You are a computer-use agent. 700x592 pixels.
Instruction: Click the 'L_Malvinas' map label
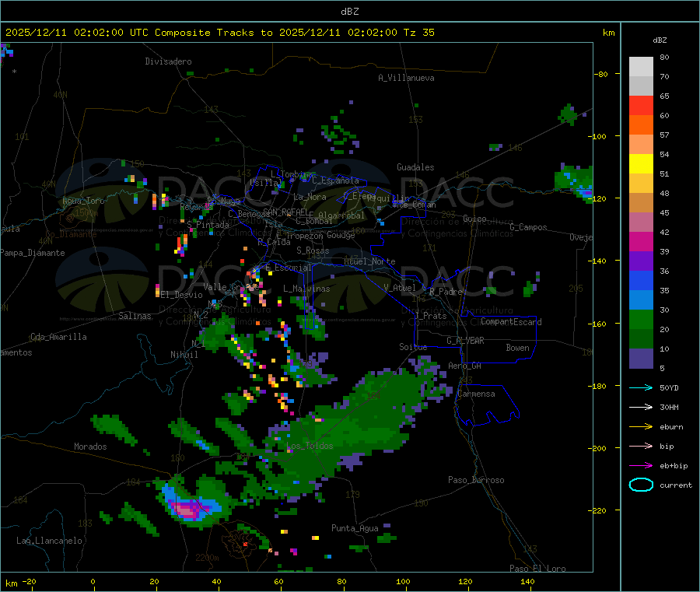(x=306, y=289)
